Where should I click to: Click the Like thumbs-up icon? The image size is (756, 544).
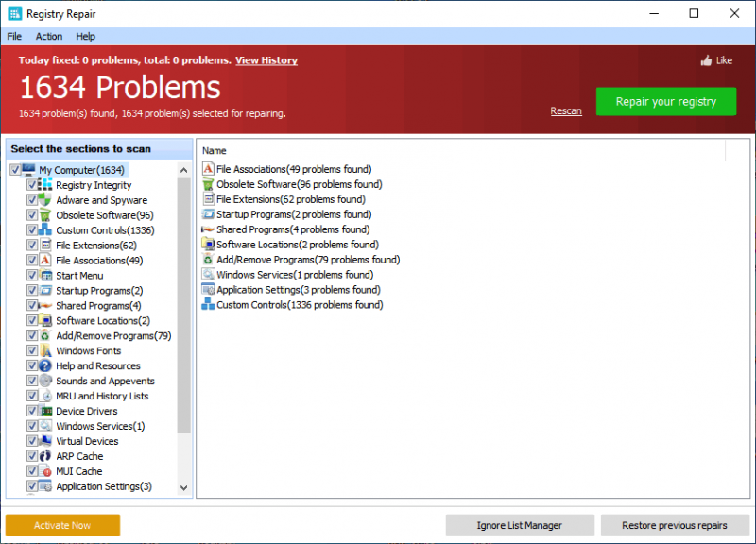pyautogui.click(x=706, y=60)
